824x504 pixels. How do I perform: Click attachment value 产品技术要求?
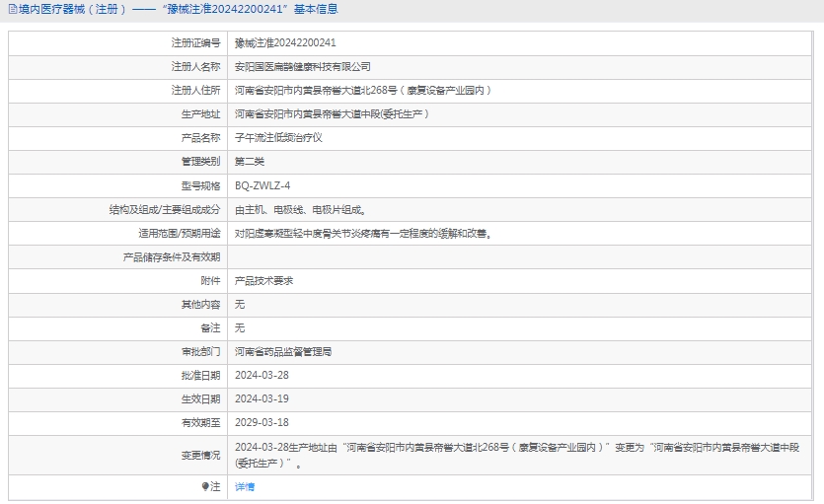pyautogui.click(x=263, y=280)
